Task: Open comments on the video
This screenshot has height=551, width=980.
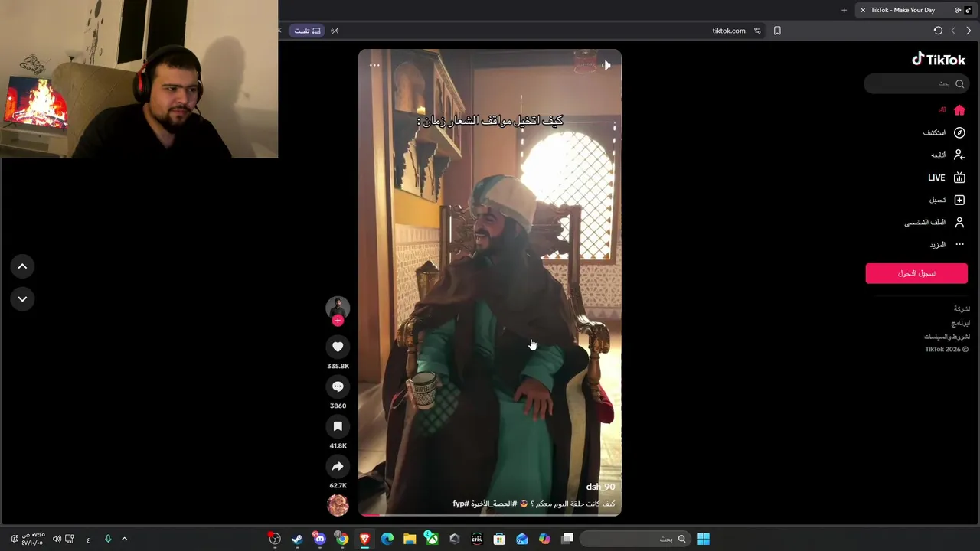Action: (x=338, y=386)
